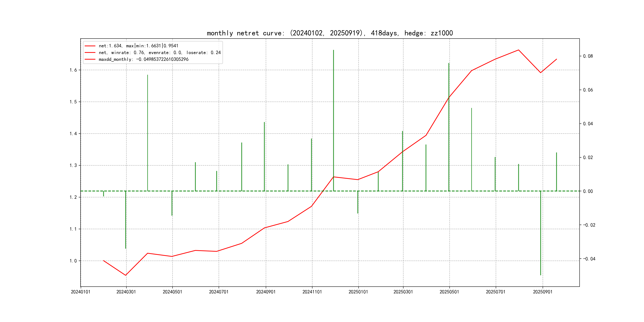Screen dimensions: 644x322
Task: Click the final endpoint of the red curve
Action: point(557,59)
